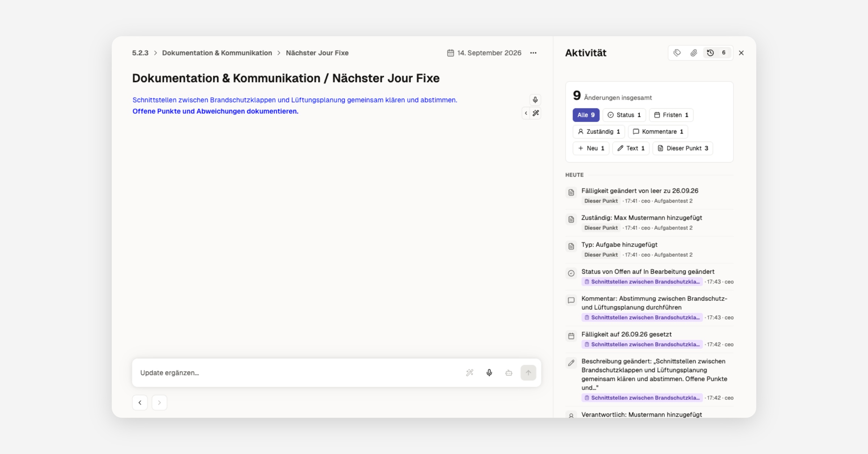
Task: Click document icon of 'Zuständig: Max Mustermann' entry
Action: coord(571,219)
